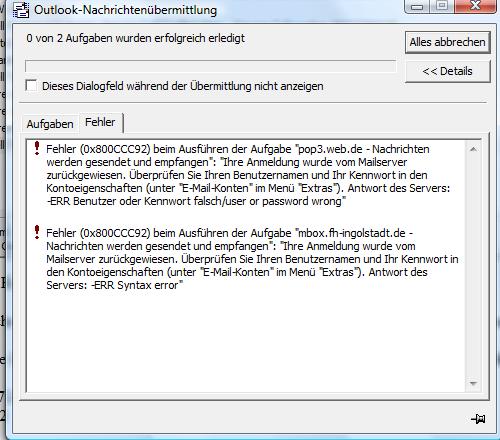Select the Fehler tab

[x=100, y=122]
